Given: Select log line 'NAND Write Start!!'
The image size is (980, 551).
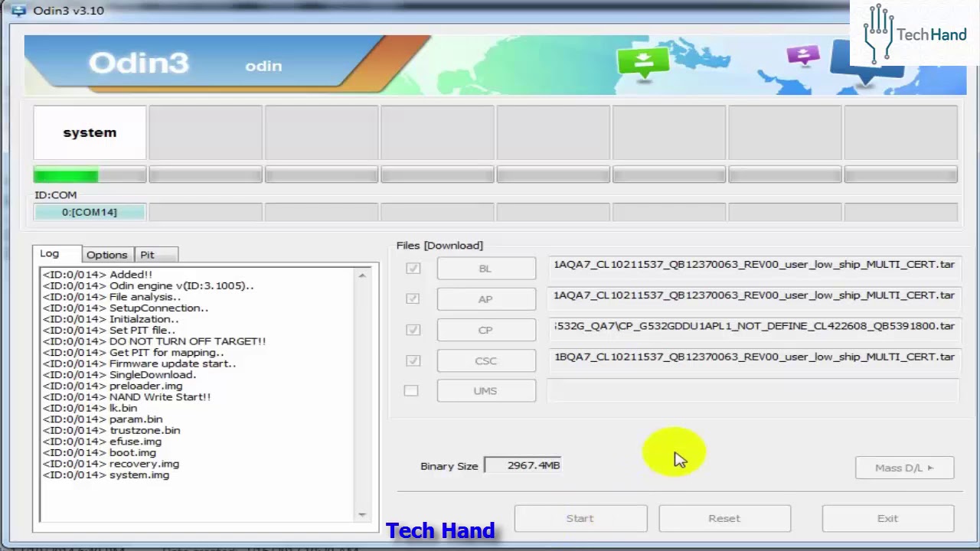Looking at the screenshot, I should click(126, 397).
